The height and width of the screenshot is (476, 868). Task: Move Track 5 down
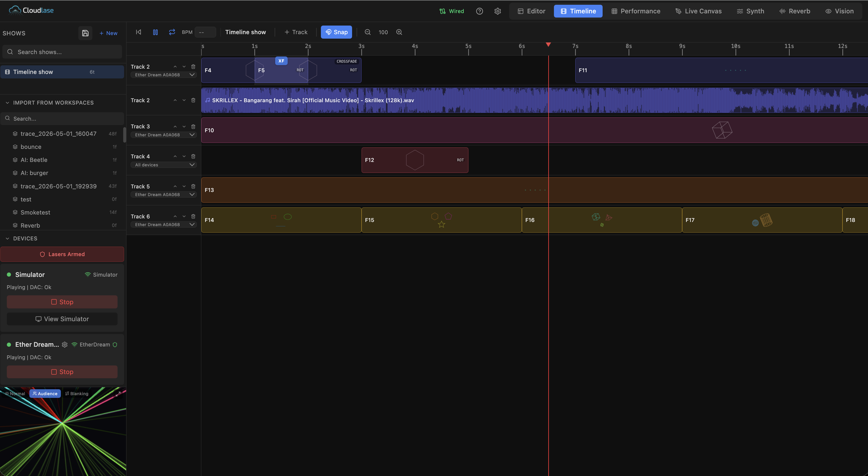pyautogui.click(x=184, y=187)
